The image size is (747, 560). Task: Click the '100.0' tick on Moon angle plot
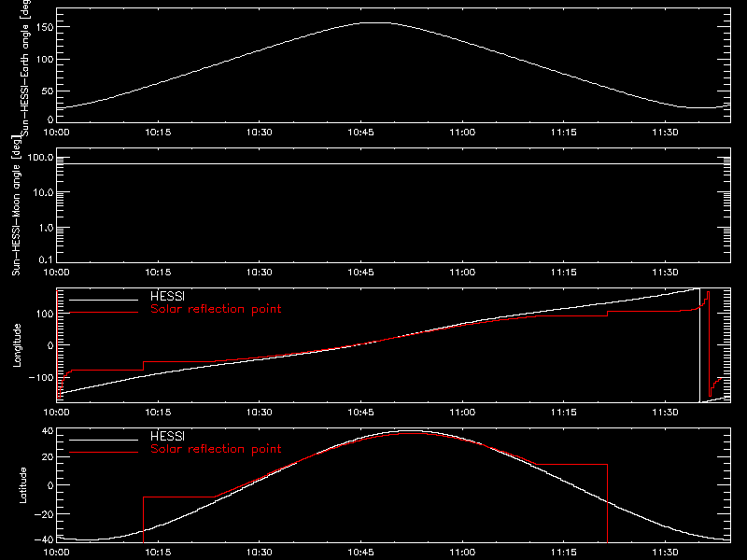[x=40, y=158]
